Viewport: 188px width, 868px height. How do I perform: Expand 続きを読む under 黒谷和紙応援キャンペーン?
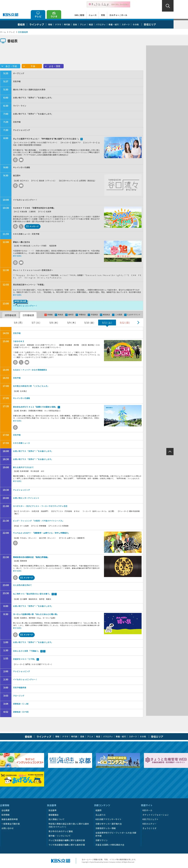[17, 295]
